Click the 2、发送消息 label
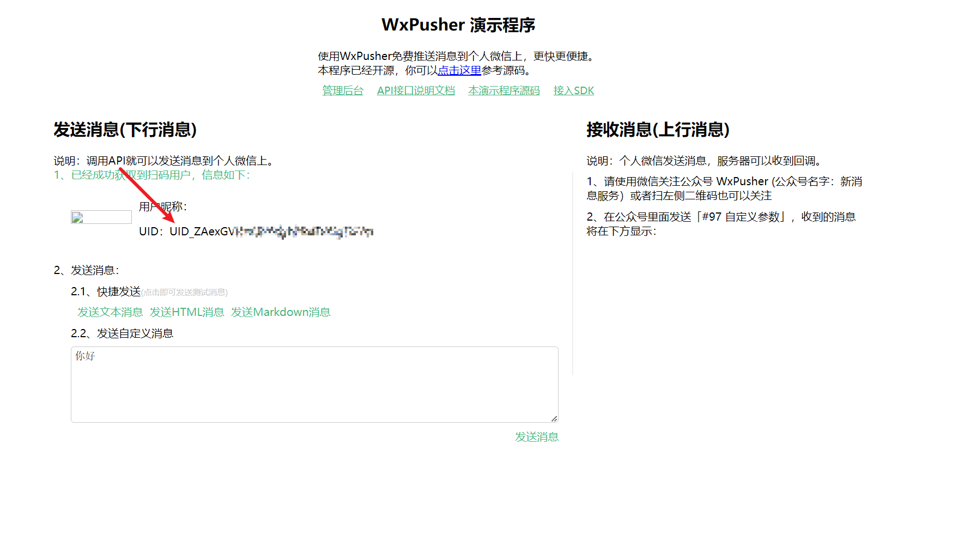This screenshot has height=560, width=977. 86,270
